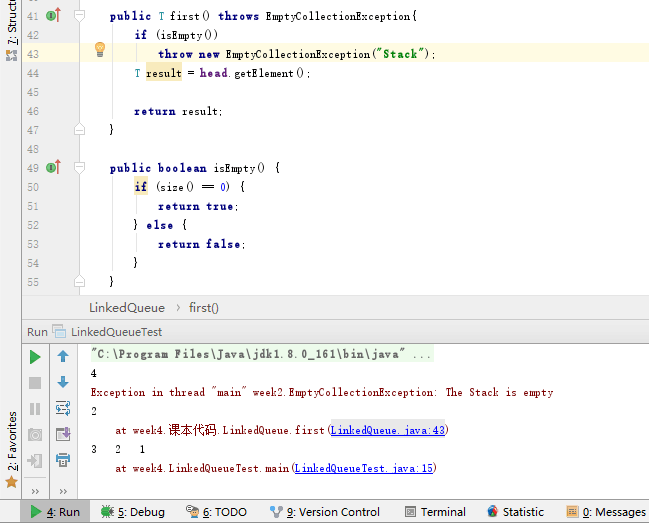The image size is (649, 523).
Task: Click 'return false;' on line 53
Action: coord(202,244)
